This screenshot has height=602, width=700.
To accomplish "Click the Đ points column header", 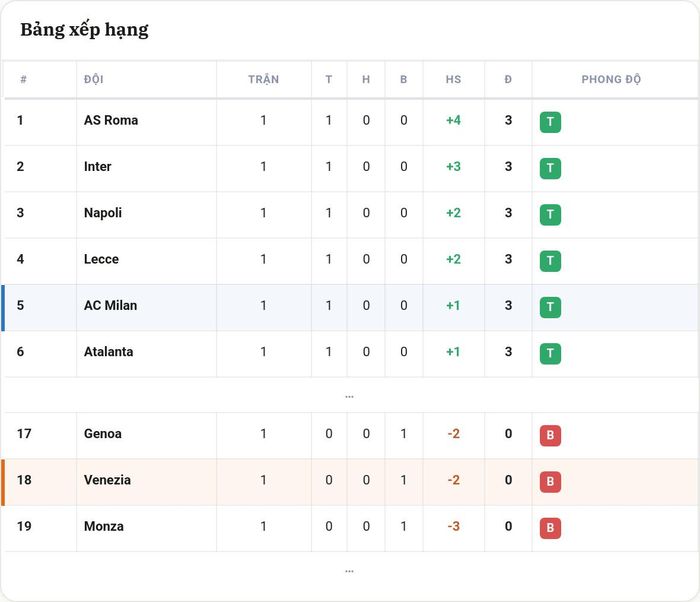I will pyautogui.click(x=508, y=79).
